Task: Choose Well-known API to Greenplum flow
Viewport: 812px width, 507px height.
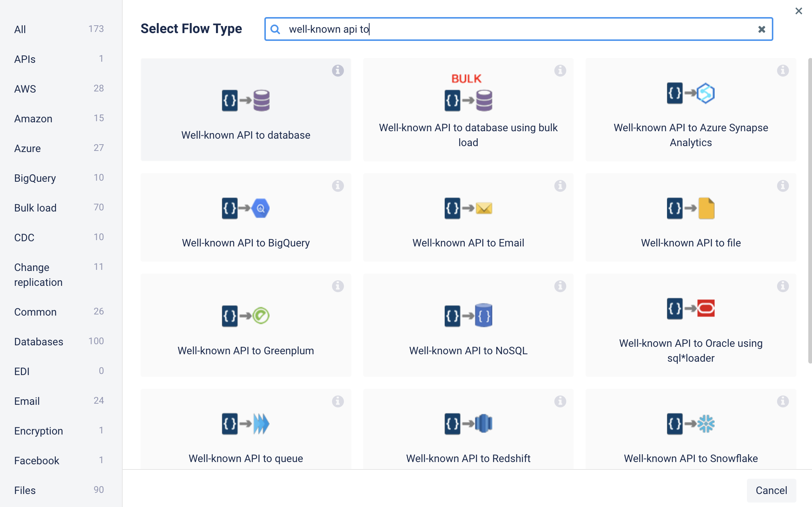Action: coord(245,325)
